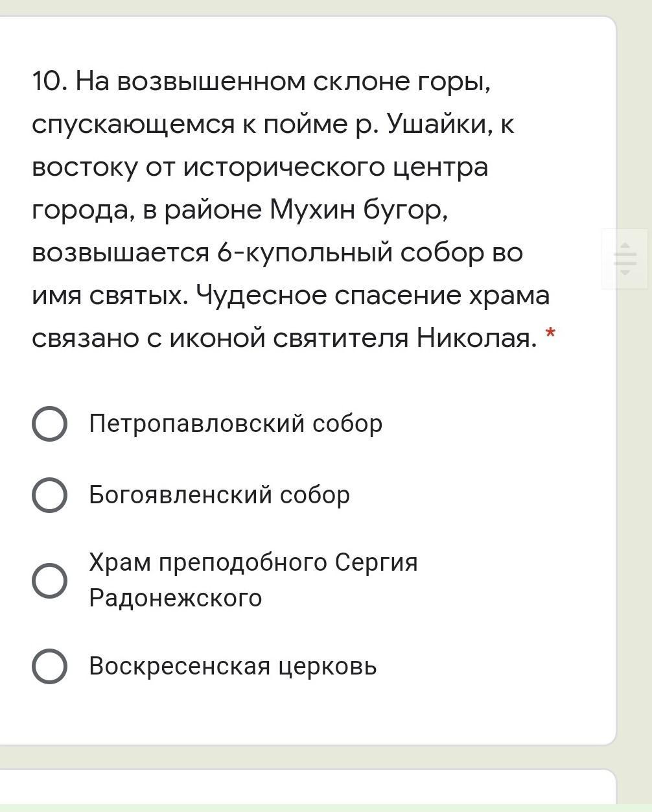Click the floating scroll handle icon
This screenshot has width=652, height=812.
(625, 259)
